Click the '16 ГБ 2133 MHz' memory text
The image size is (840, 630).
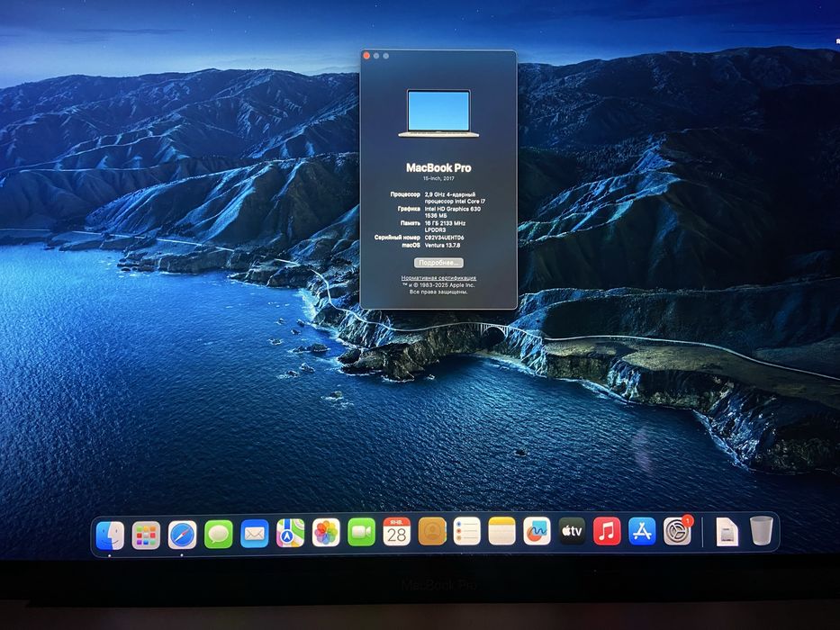tap(445, 223)
